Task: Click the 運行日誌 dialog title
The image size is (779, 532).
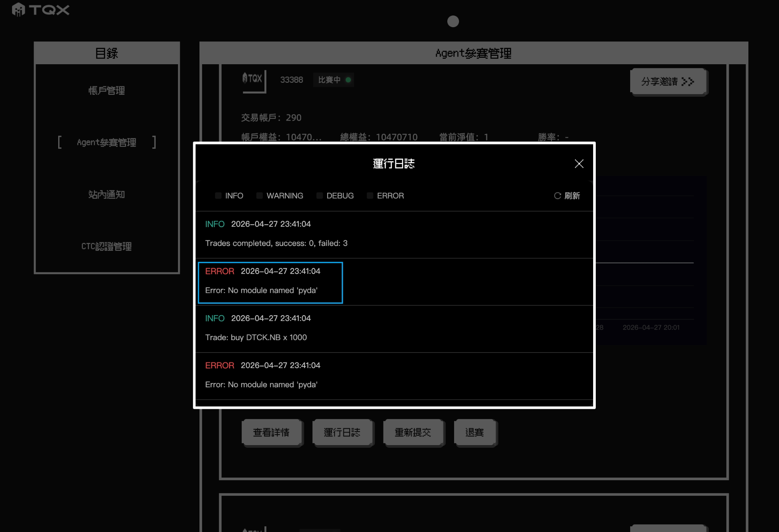Action: (394, 164)
